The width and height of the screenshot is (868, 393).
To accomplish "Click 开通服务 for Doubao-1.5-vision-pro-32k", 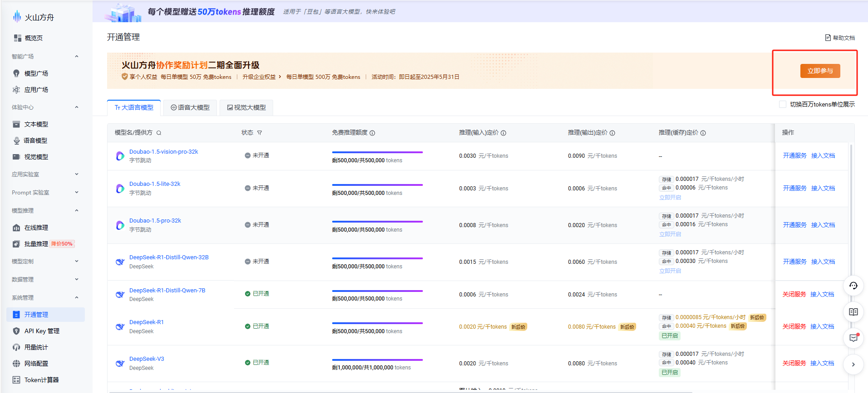I will (794, 155).
